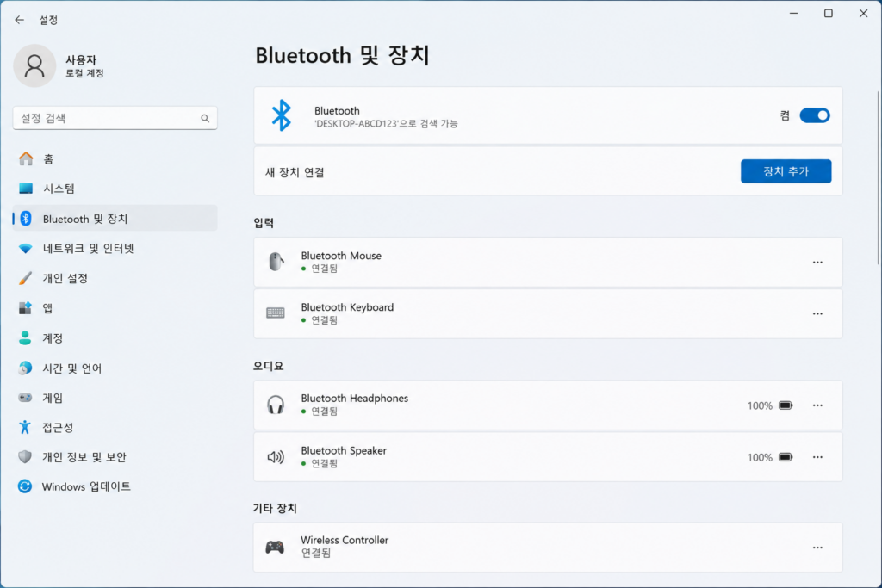Click the 장치 추가 button
882x588 pixels.
(x=786, y=171)
